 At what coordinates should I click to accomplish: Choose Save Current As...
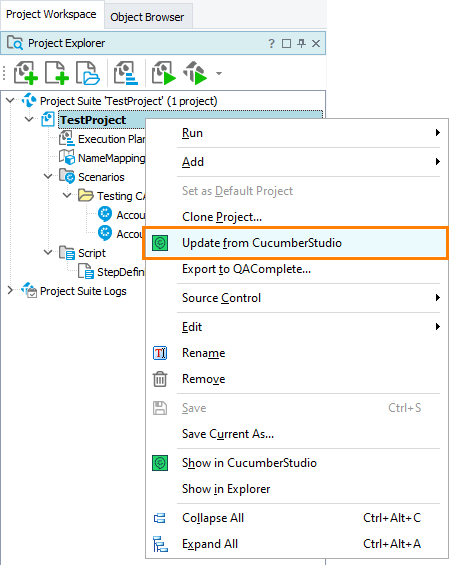pos(296,434)
